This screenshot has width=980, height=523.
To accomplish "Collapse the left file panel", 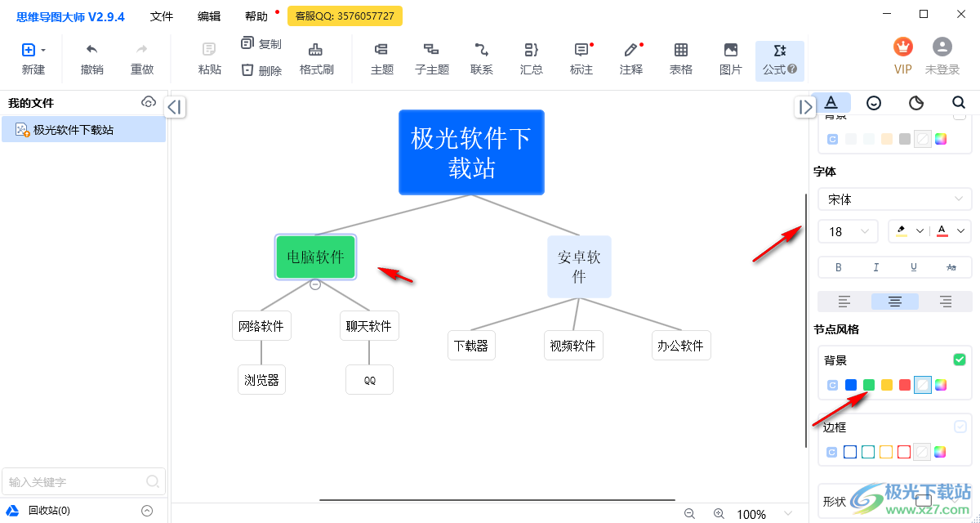I will click(x=176, y=107).
